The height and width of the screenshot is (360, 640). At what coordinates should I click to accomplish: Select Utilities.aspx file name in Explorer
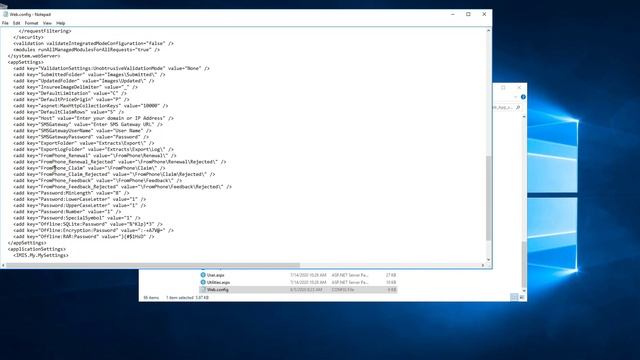(218, 282)
